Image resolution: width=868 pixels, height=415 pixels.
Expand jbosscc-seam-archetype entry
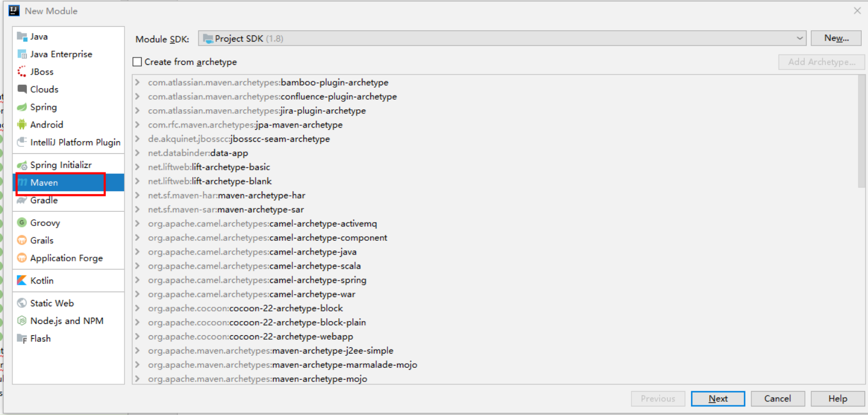coord(138,139)
